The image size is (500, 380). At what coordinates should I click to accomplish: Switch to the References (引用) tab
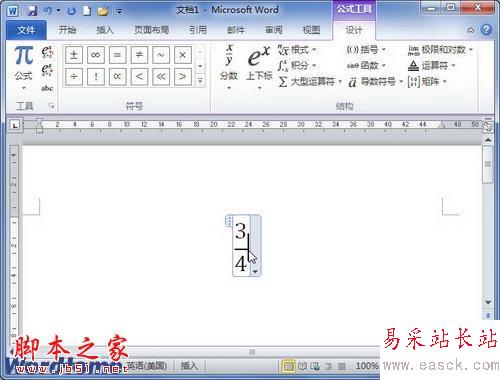point(198,30)
